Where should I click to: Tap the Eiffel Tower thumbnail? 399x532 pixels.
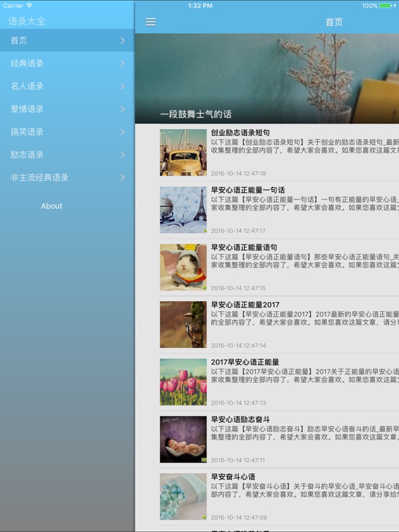(183, 210)
